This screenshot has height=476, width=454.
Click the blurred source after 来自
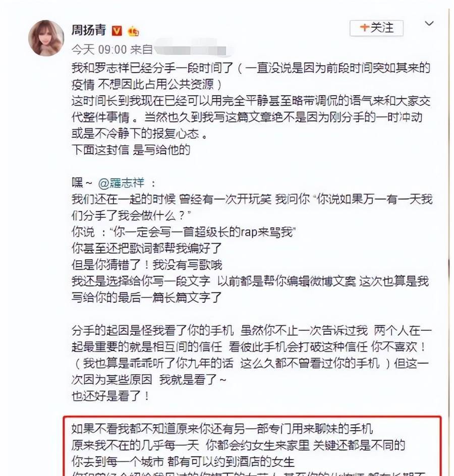193,48
